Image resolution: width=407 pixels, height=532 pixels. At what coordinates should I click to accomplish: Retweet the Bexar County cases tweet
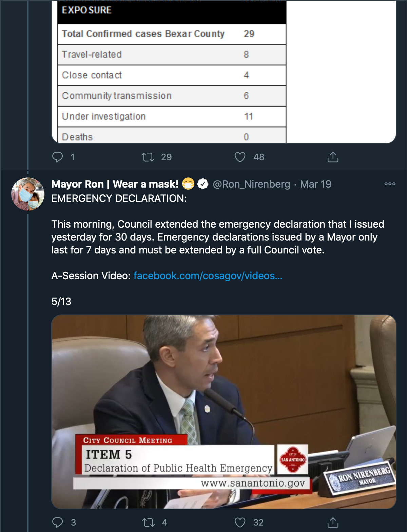[148, 157]
